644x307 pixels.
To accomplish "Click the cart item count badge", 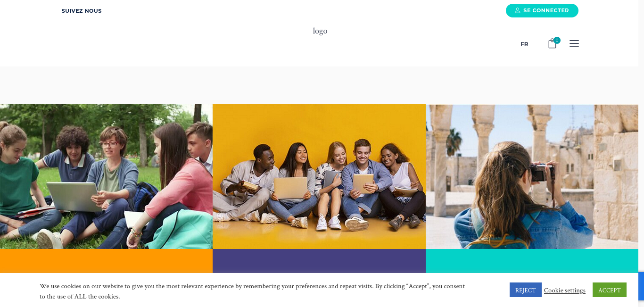I will tap(557, 40).
